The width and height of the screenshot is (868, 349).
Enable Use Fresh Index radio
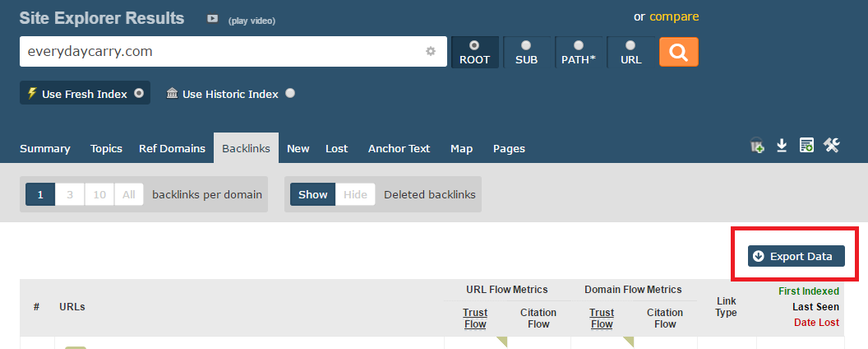click(x=139, y=93)
